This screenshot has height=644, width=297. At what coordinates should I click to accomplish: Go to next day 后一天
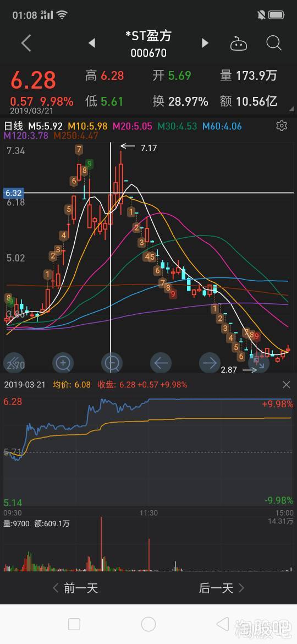click(222, 588)
